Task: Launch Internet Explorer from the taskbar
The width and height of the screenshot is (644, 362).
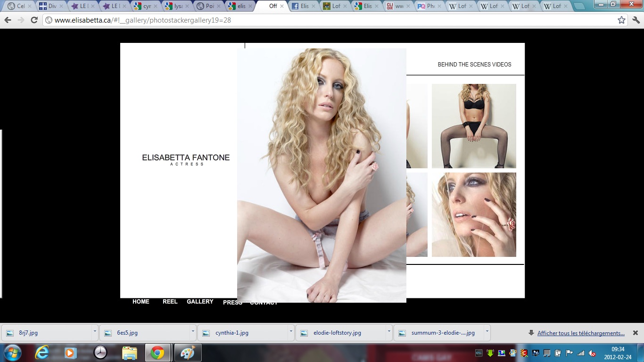Action: tap(41, 353)
